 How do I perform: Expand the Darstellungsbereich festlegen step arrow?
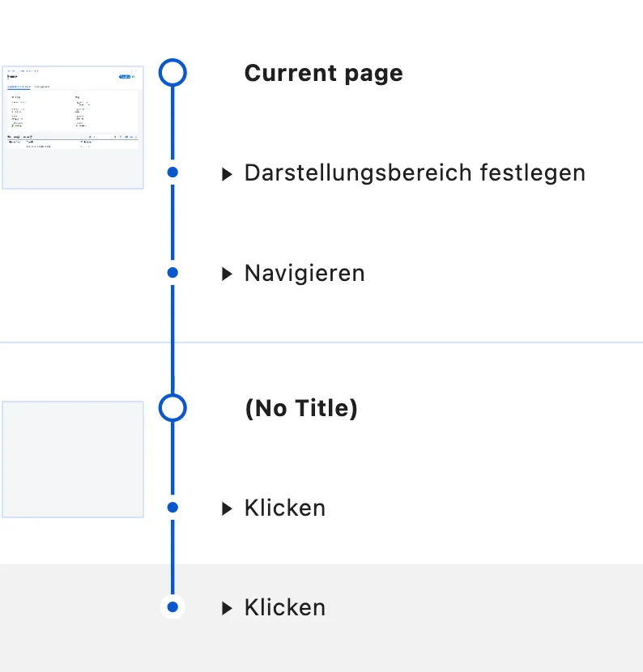(x=228, y=173)
